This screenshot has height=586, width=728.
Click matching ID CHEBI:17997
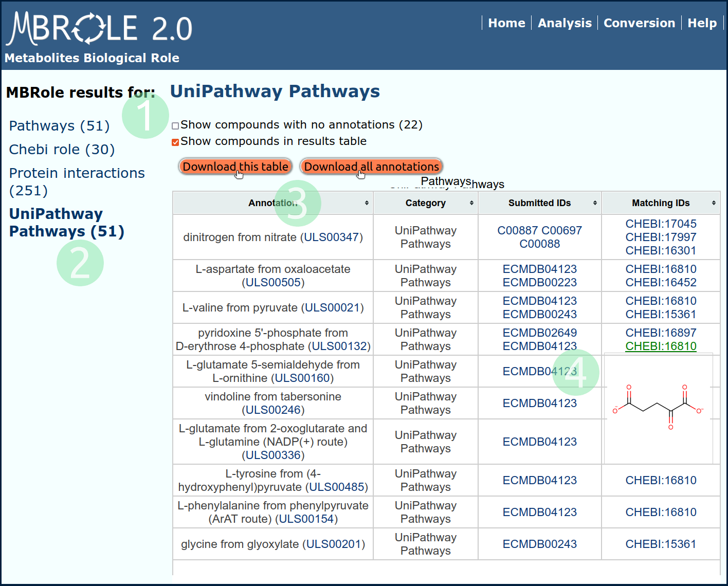[661, 237]
